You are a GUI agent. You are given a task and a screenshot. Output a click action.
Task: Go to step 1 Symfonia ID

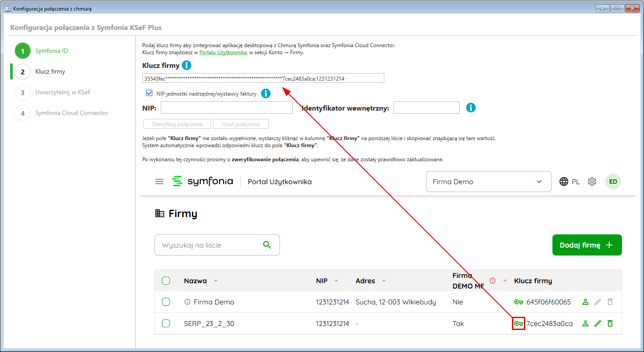point(42,51)
